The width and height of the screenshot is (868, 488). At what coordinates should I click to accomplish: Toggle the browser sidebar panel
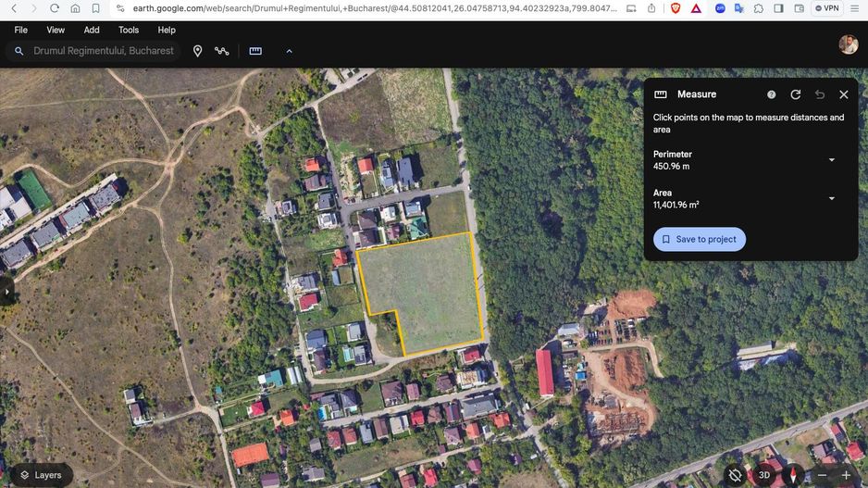point(779,8)
